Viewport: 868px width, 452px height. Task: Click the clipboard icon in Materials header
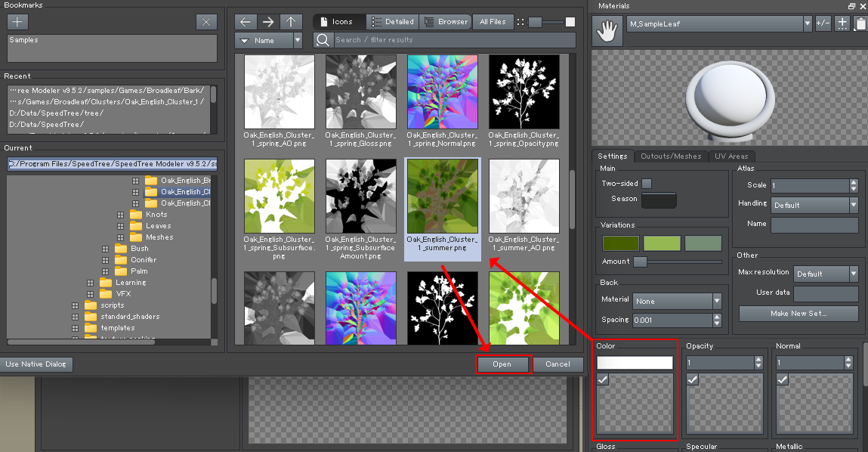click(x=860, y=23)
